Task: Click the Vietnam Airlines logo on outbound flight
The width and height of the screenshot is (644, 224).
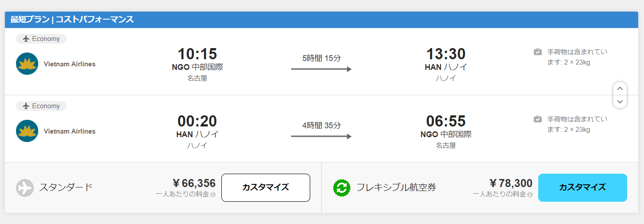Action: coord(27,64)
